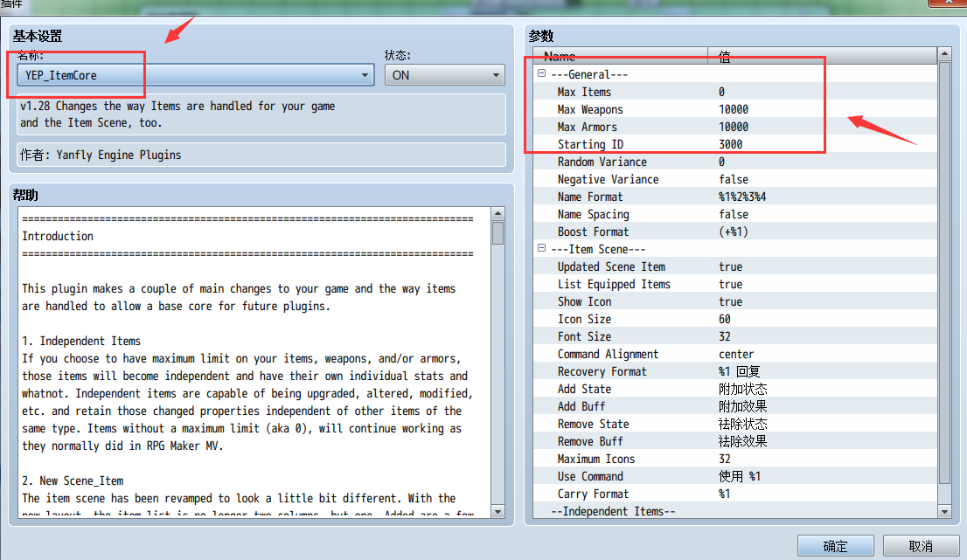Image resolution: width=967 pixels, height=560 pixels.
Task: Select the Maximum Icons parameter row
Action: 735,459
